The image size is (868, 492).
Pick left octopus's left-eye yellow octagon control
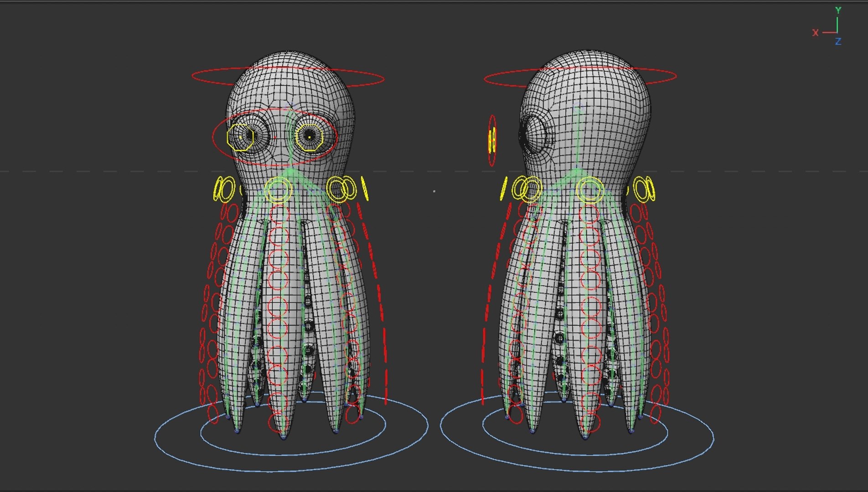tap(240, 137)
